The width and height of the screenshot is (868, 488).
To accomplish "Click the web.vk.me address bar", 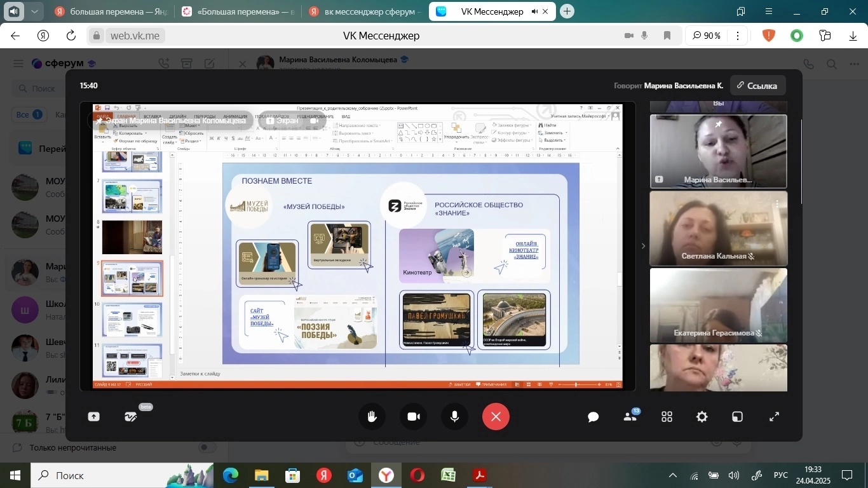I will point(135,36).
